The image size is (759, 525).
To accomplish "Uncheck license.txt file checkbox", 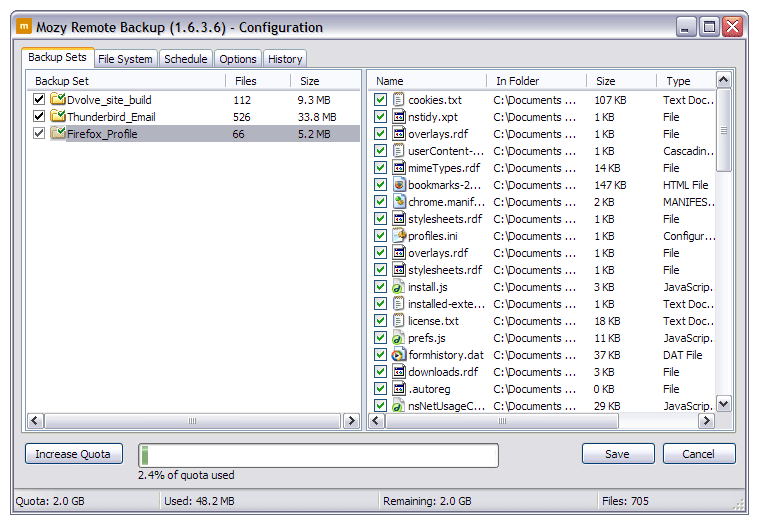I will [380, 320].
